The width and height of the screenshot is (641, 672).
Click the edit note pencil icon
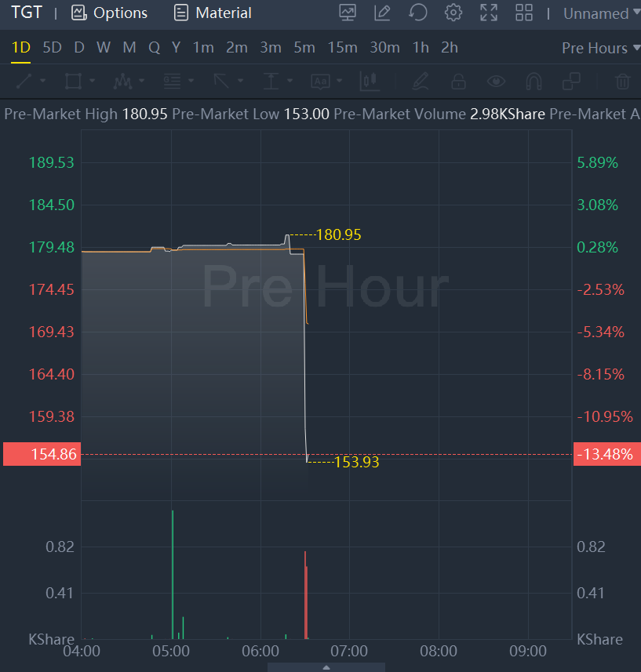382,13
